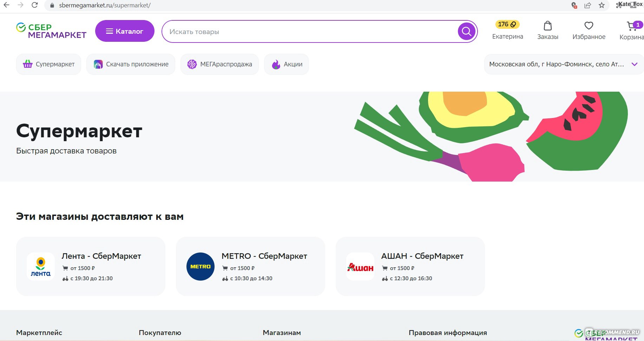Click the browser forward arrow
644x341 pixels.
[x=20, y=5]
